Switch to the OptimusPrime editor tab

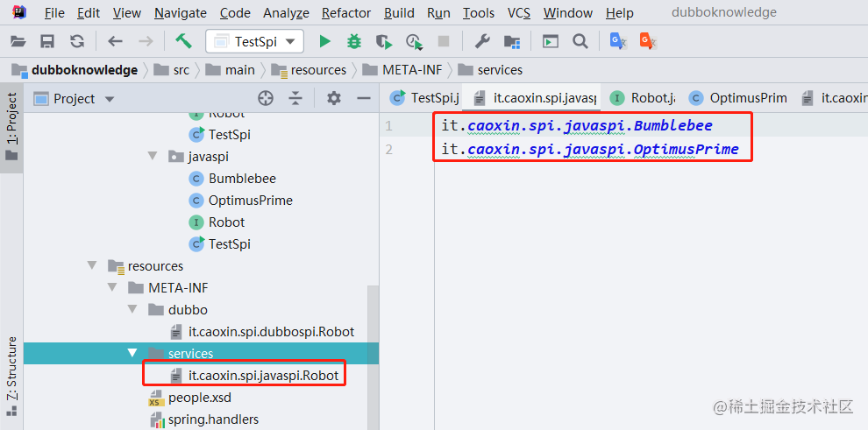pos(737,98)
